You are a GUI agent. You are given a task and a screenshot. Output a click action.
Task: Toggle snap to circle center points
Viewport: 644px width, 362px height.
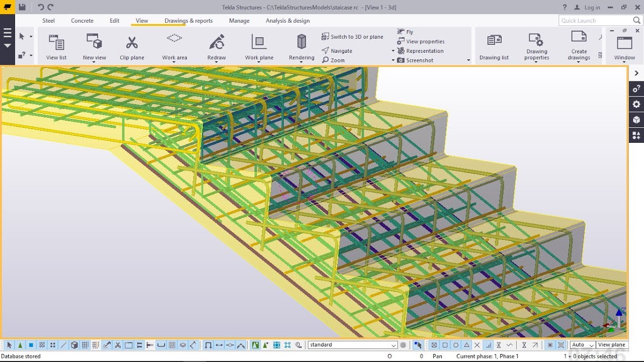456,345
